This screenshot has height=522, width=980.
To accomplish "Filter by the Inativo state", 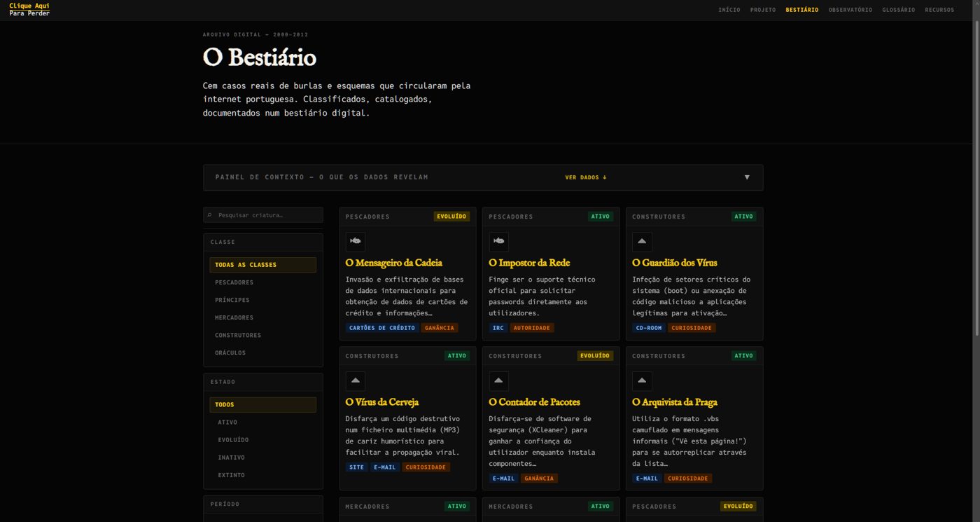I will pyautogui.click(x=262, y=458).
